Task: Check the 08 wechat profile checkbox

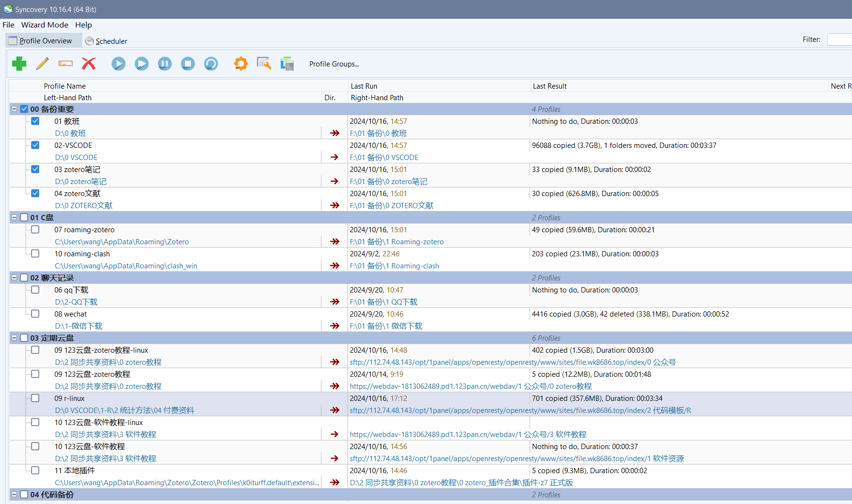Action: tap(35, 314)
